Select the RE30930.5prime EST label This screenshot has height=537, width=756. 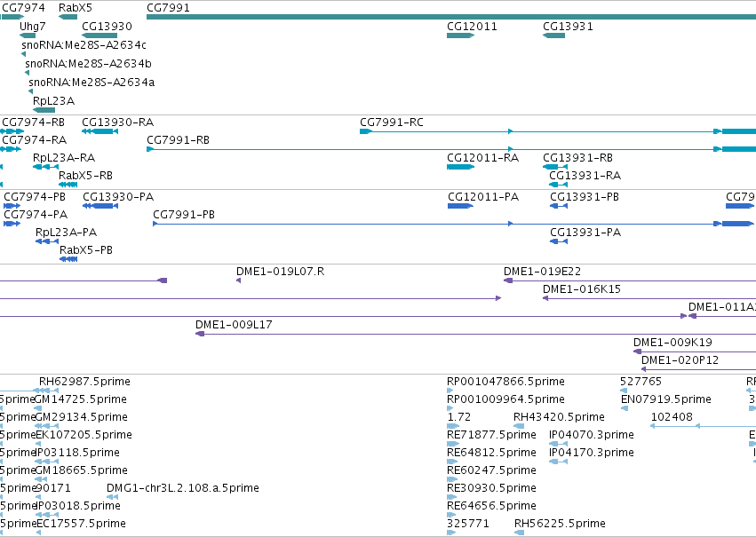coord(491,488)
